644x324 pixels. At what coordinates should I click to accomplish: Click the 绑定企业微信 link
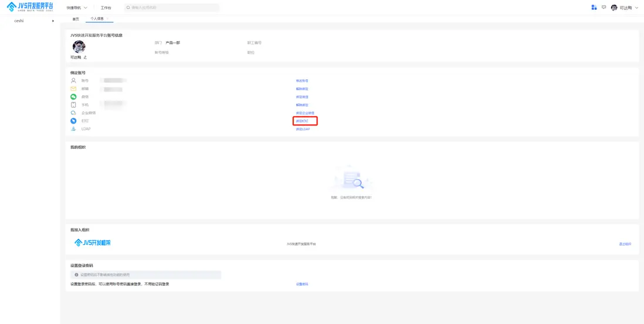pos(305,113)
